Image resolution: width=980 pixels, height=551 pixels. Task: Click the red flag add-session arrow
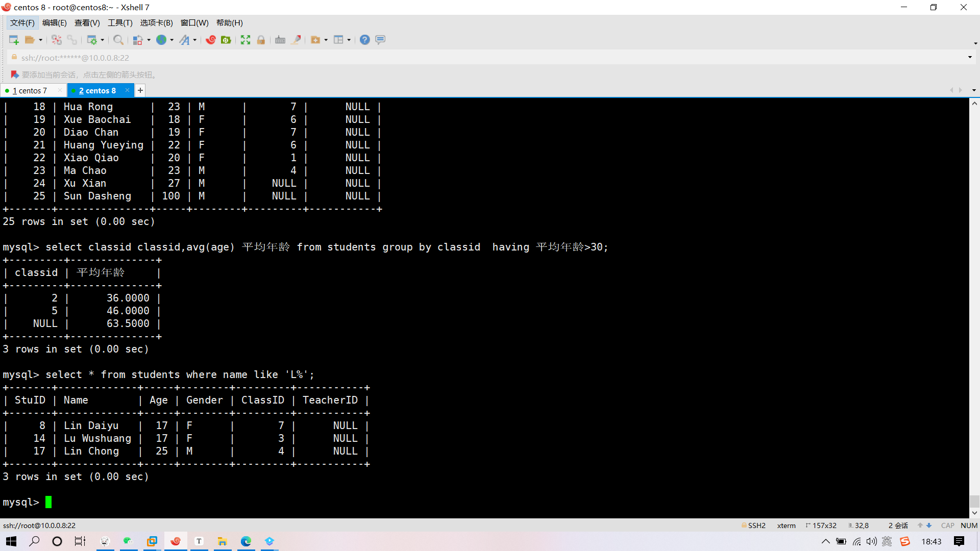(15, 74)
